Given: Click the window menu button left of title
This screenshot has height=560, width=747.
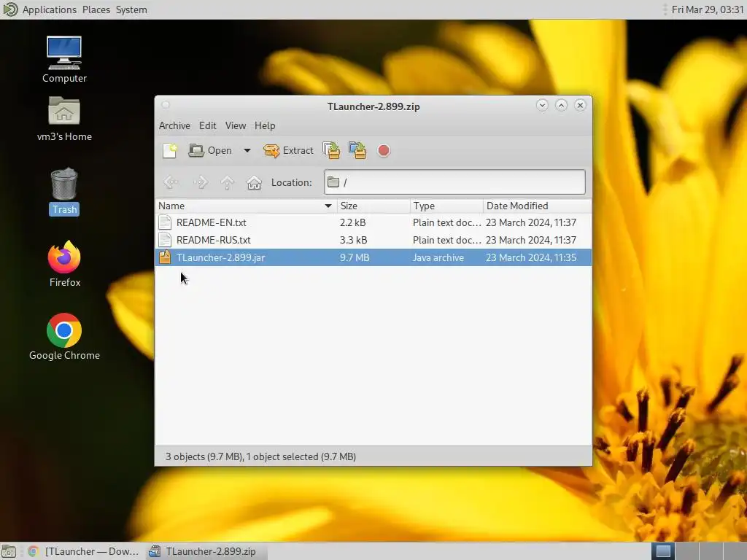Looking at the screenshot, I should 166,105.
